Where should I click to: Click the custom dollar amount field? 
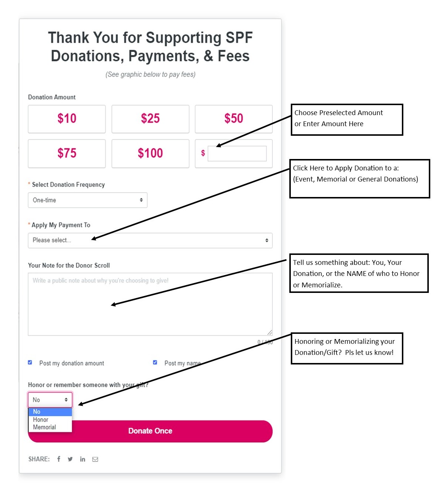pos(237,153)
